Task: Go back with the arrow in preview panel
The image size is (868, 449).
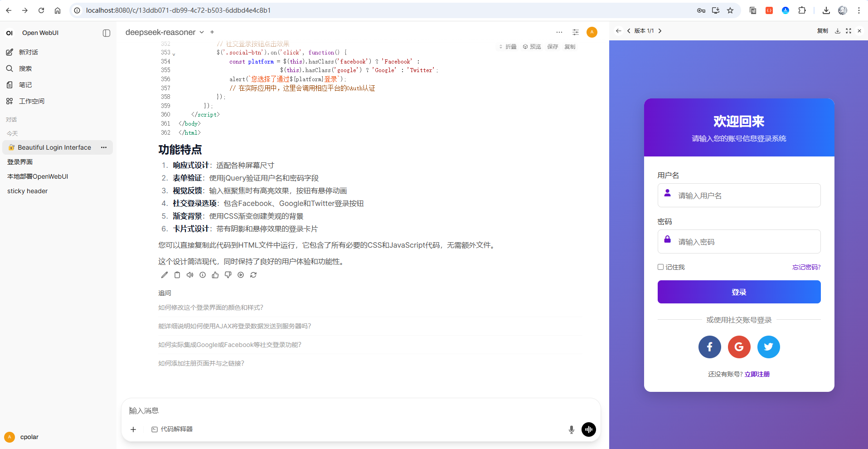Action: pyautogui.click(x=618, y=31)
